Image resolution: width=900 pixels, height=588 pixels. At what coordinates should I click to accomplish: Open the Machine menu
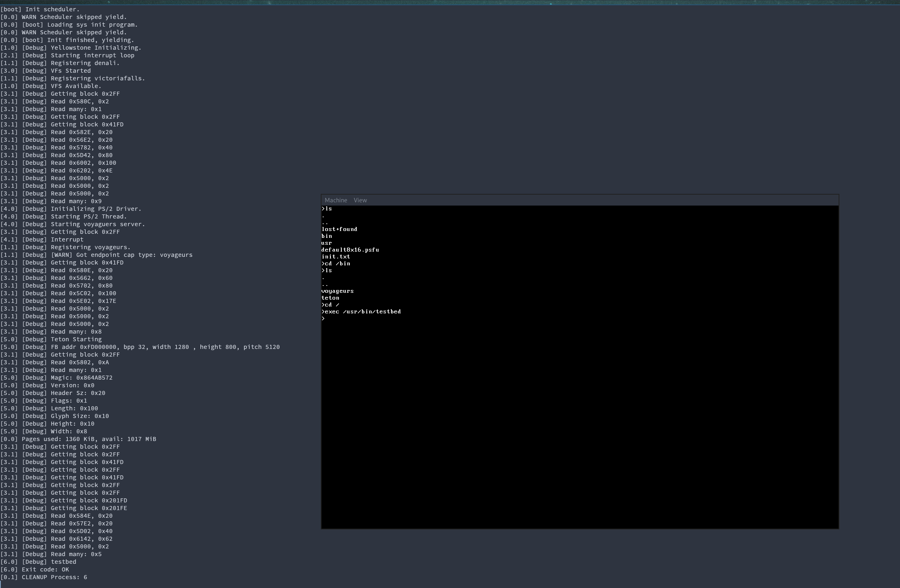(x=336, y=200)
